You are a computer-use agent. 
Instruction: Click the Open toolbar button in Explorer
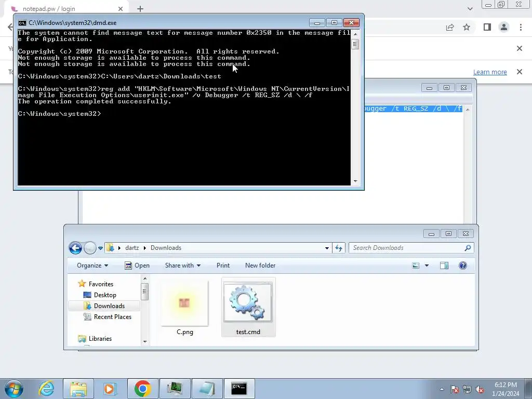coord(137,265)
